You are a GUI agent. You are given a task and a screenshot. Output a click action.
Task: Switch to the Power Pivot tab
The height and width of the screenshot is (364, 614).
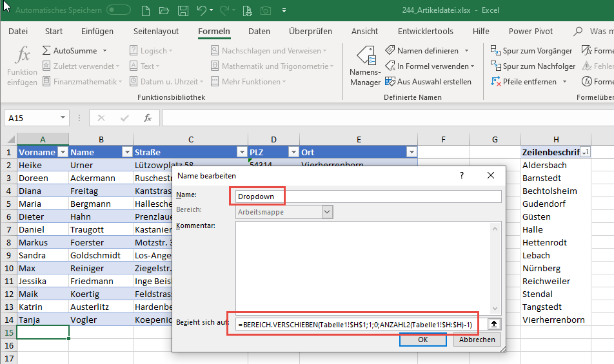tap(531, 32)
